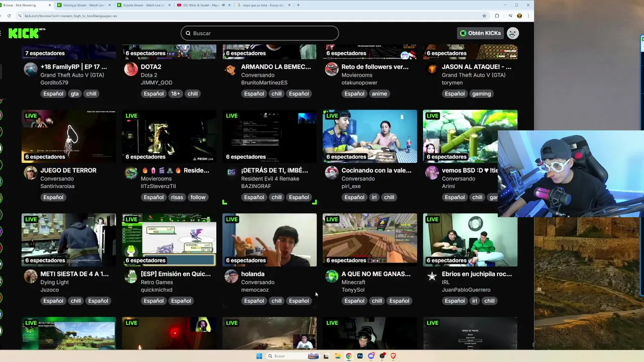Click Gordito579 channel avatar
This screenshot has width=644, height=362.
click(31, 69)
